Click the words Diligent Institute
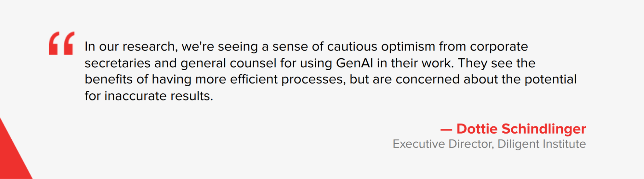This screenshot has width=644, height=179. [x=542, y=144]
